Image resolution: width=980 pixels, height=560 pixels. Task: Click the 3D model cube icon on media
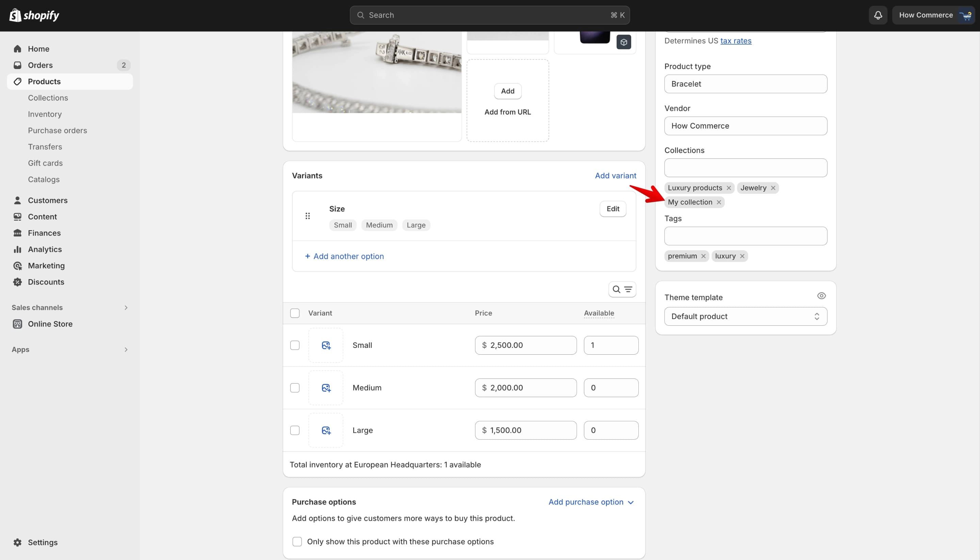624,42
